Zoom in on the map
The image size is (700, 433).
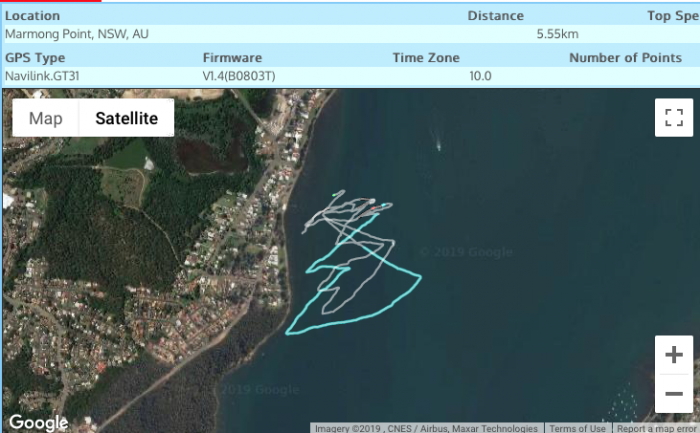673,355
